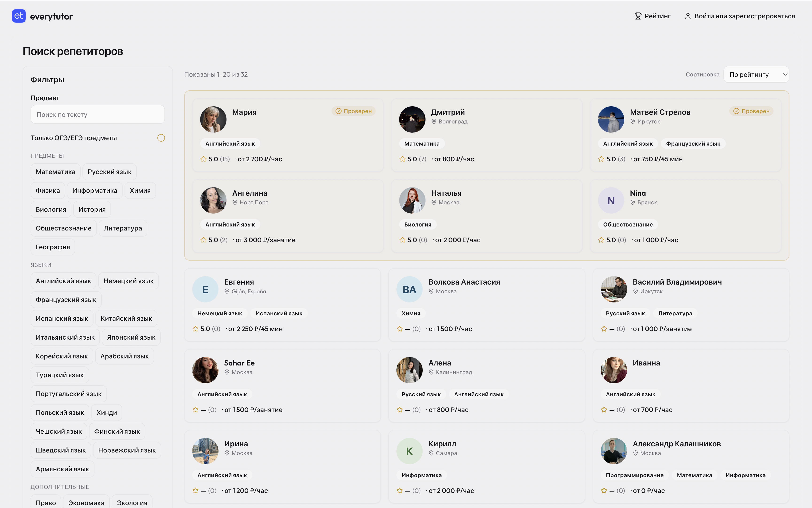Select Норвежский язык filter chip
Screen dimensions: 812x508
point(127,450)
